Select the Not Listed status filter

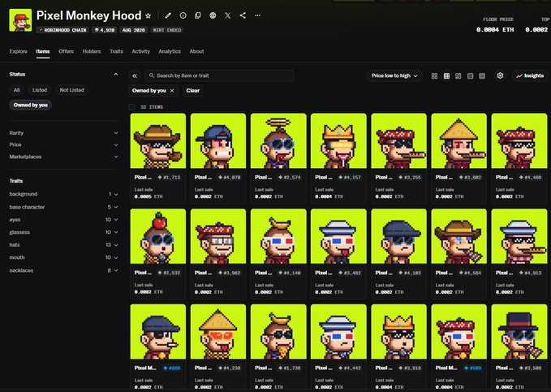coord(71,90)
